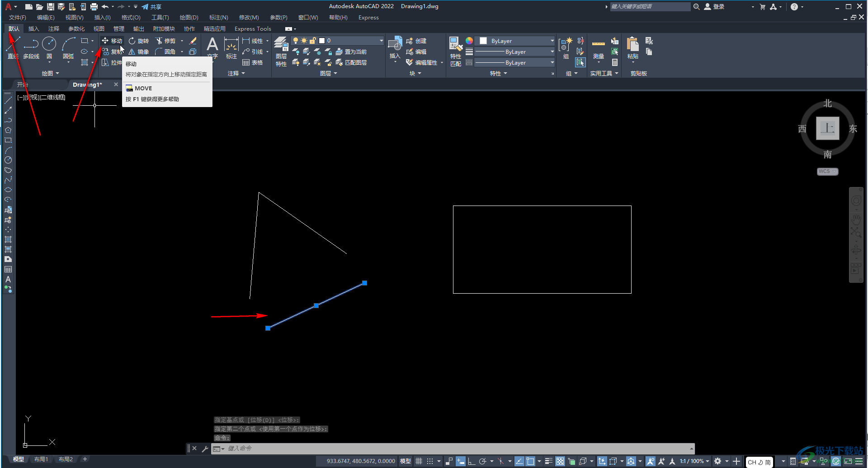Select the Move (移动) tool
Viewport: 868px width, 468px height.
[x=112, y=41]
